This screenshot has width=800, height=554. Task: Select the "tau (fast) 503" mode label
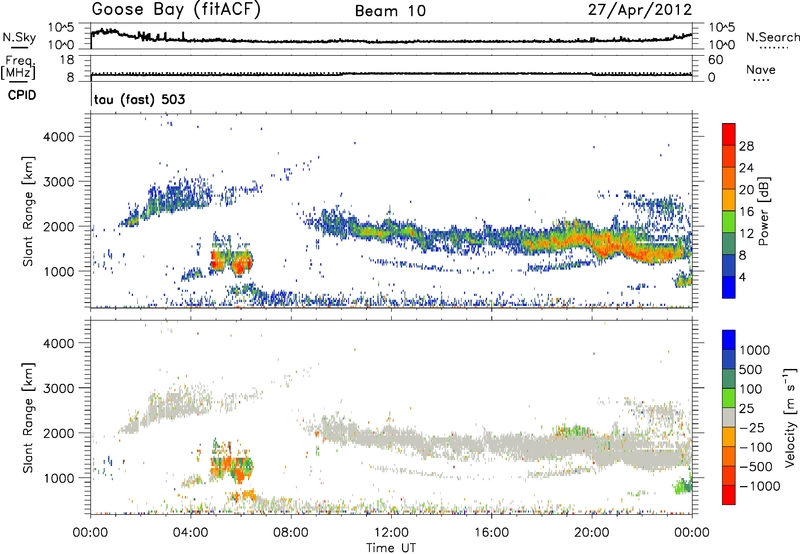click(x=139, y=99)
